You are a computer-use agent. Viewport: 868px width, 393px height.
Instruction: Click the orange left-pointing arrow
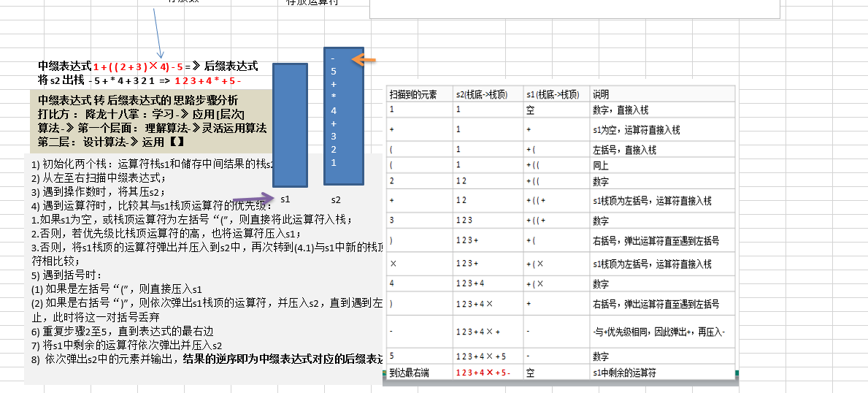point(366,60)
